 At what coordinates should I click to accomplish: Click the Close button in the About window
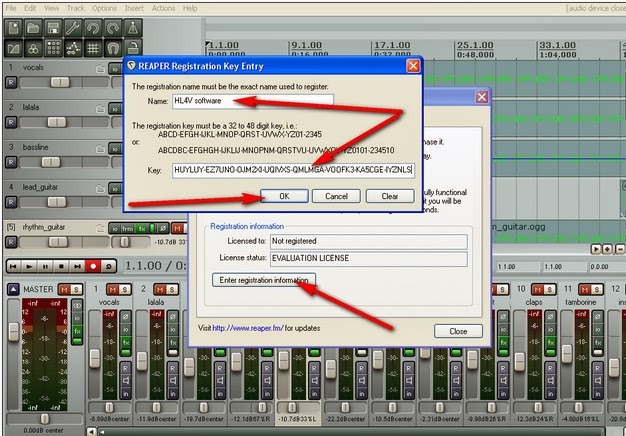(x=458, y=331)
